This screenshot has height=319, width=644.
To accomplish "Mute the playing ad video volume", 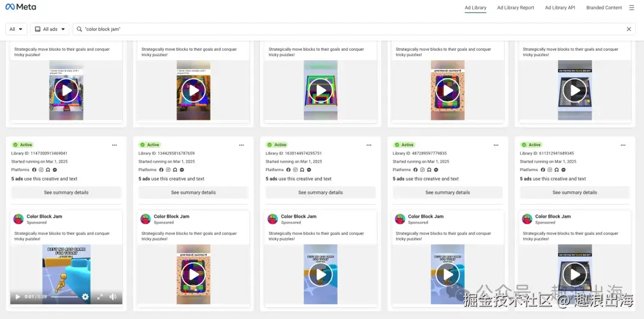I will click(113, 296).
